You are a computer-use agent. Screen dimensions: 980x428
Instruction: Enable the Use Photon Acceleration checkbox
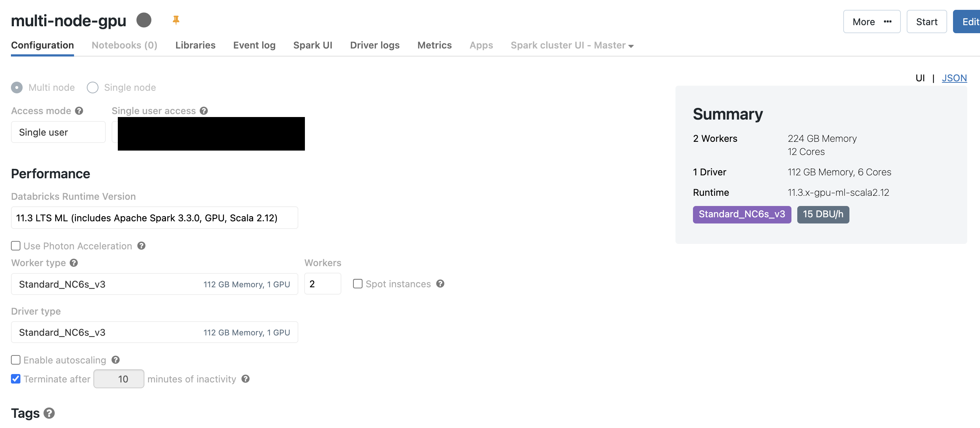click(x=16, y=246)
